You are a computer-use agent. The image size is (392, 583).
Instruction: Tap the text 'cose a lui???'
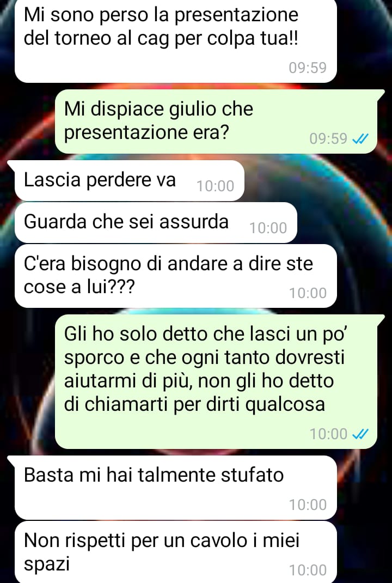[x=79, y=287]
